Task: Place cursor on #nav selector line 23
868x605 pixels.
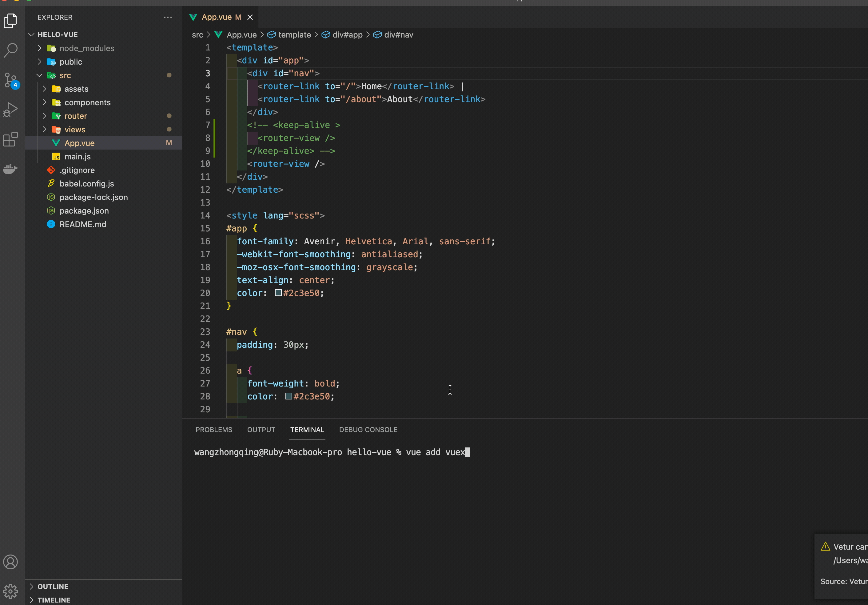Action: pyautogui.click(x=237, y=332)
